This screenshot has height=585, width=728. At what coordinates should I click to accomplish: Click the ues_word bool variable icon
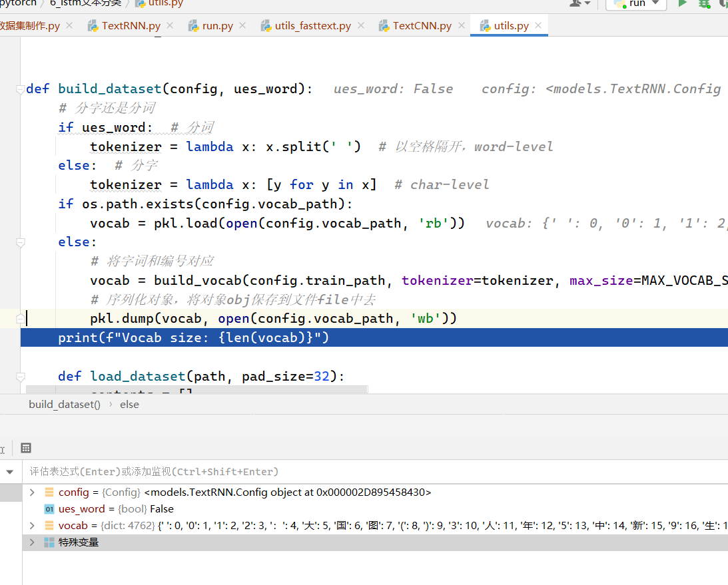tap(49, 509)
